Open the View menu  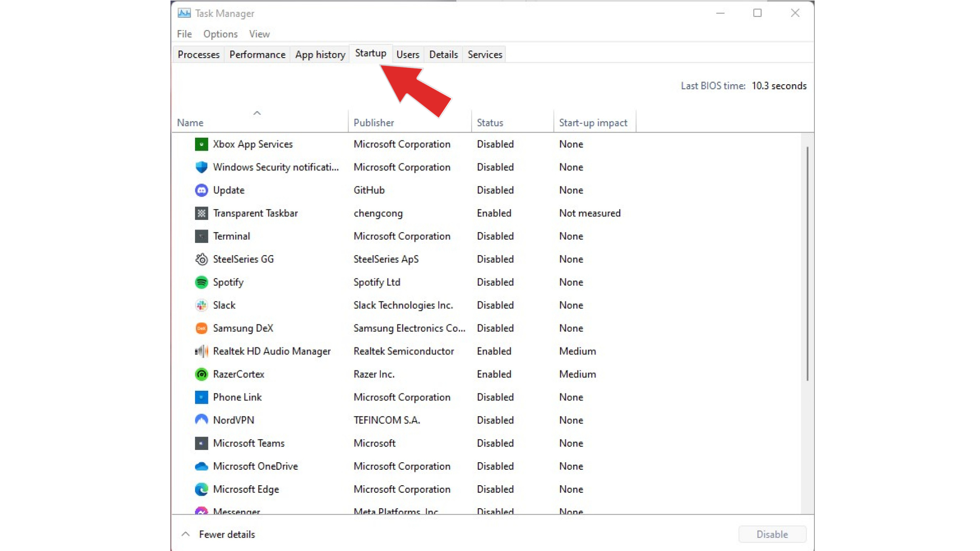tap(259, 34)
